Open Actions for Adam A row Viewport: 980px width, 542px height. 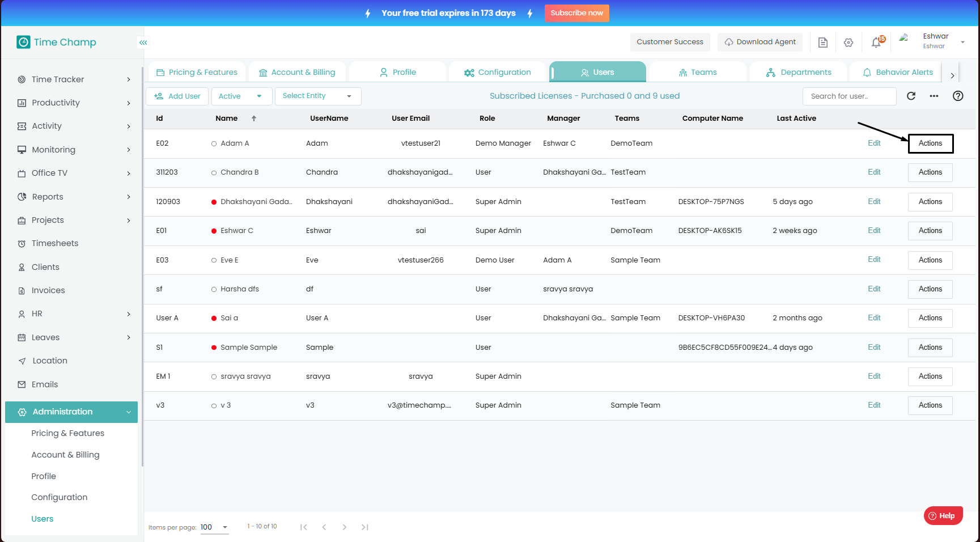click(x=931, y=143)
